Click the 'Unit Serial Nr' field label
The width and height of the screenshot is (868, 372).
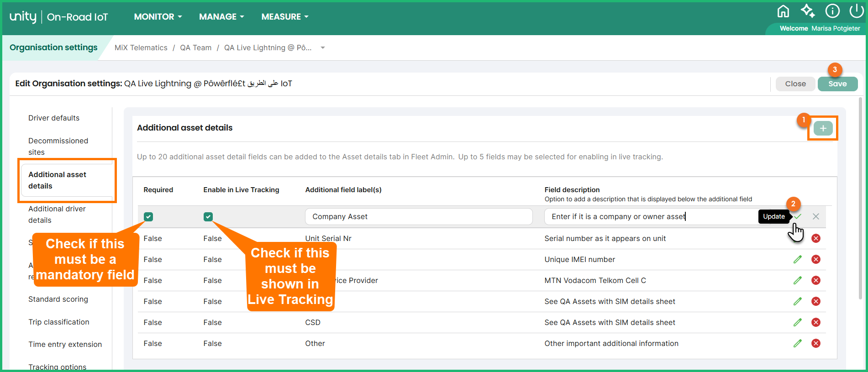[x=328, y=238]
